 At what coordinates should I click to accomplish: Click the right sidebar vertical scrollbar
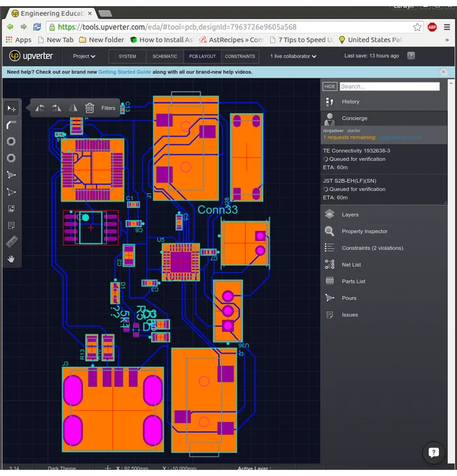[x=451, y=272]
